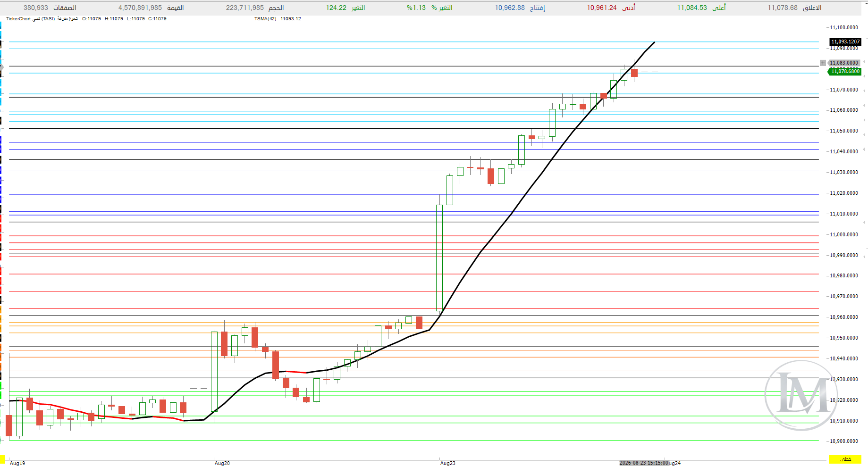This screenshot has height=466, width=868.
Task: Click the 10,990.0000 price axis label
Action: (844, 255)
